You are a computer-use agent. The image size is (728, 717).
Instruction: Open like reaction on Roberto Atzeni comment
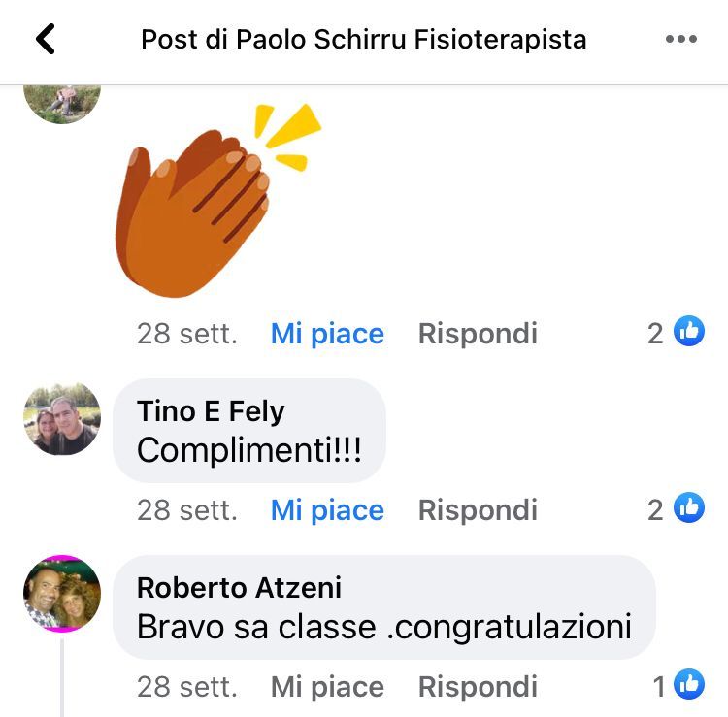pyautogui.click(x=678, y=685)
